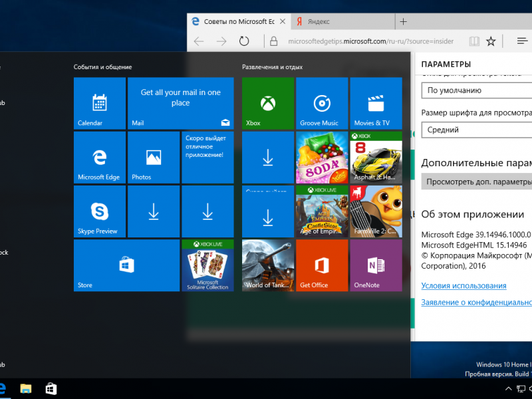Open the Calendar tile

pos(99,103)
